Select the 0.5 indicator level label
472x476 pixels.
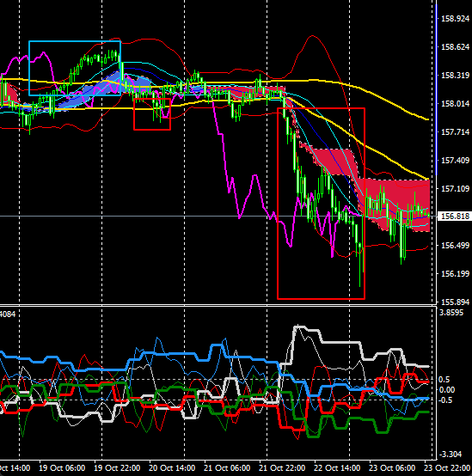pos(444,380)
